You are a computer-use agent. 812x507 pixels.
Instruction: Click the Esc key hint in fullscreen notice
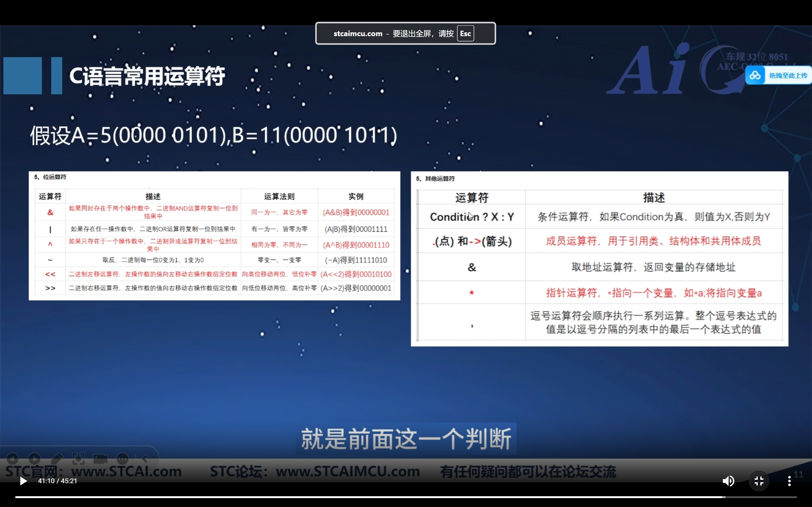pyautogui.click(x=465, y=34)
